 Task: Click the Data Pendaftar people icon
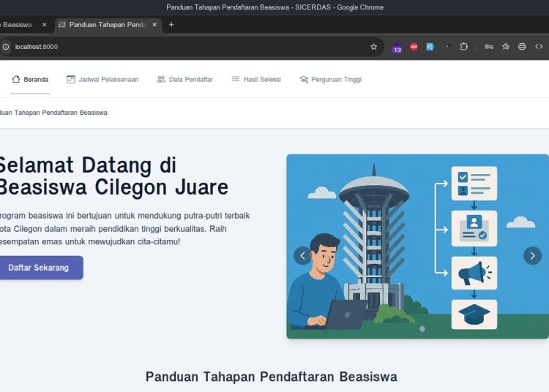point(161,79)
